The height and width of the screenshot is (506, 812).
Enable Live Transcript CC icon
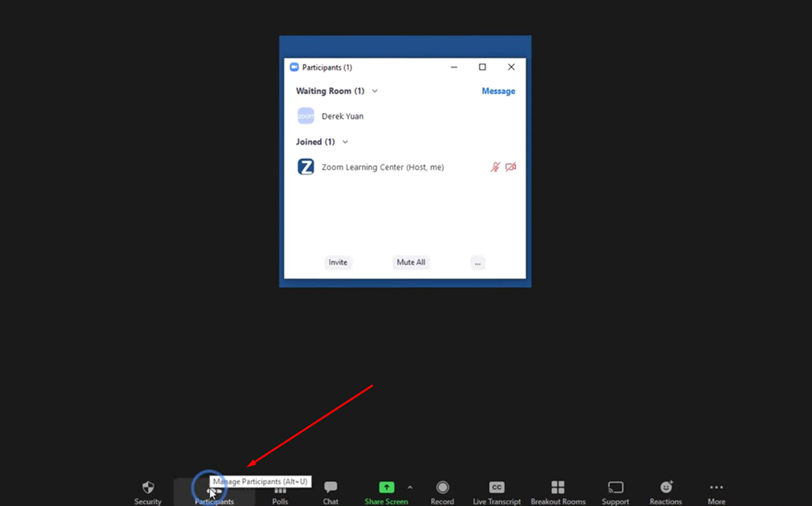[497, 488]
